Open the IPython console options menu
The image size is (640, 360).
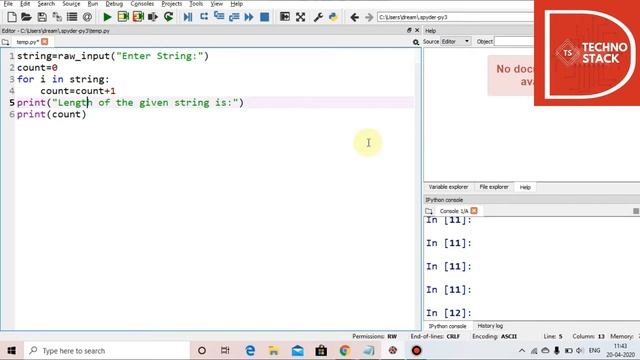[636, 211]
